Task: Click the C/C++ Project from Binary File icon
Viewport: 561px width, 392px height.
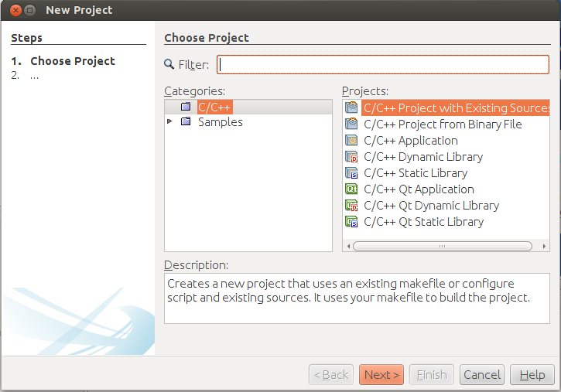Action: [x=352, y=124]
